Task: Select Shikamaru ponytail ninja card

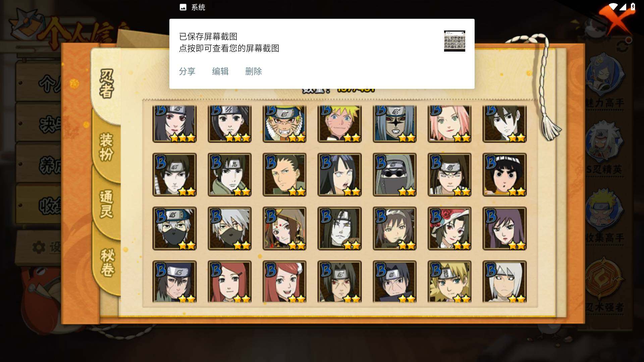Action: point(284,175)
